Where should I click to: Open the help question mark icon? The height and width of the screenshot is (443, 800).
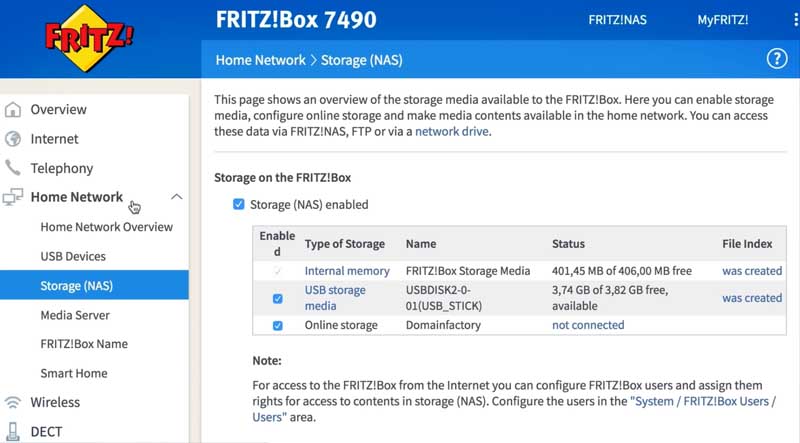[x=777, y=59]
